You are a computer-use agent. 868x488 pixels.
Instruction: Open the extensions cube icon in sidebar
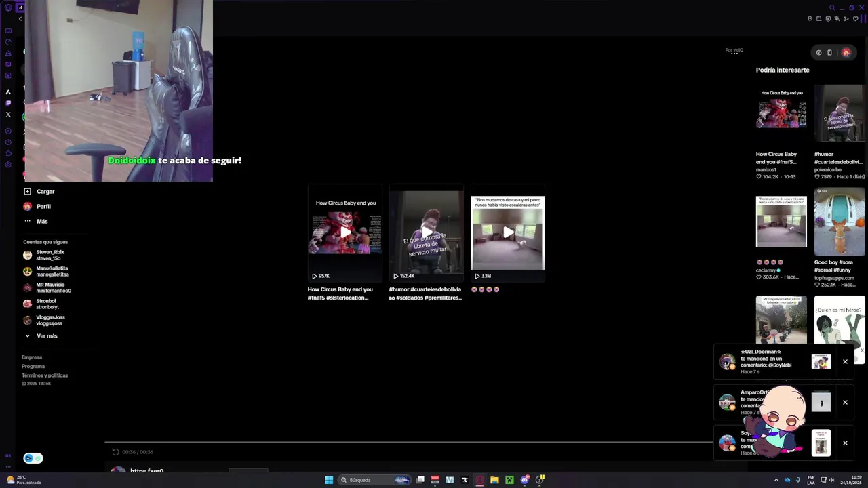(x=8, y=154)
